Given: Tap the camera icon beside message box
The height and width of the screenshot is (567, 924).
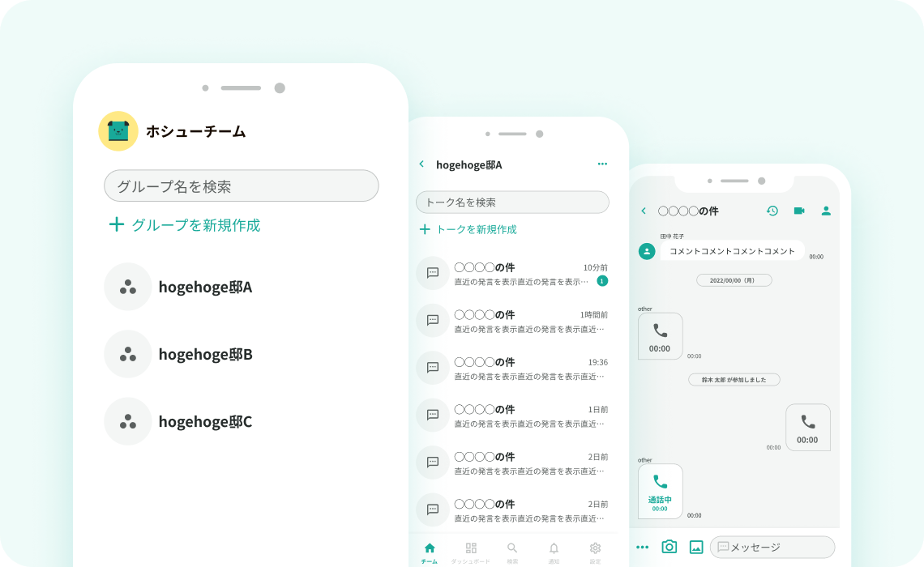Looking at the screenshot, I should coord(669,547).
